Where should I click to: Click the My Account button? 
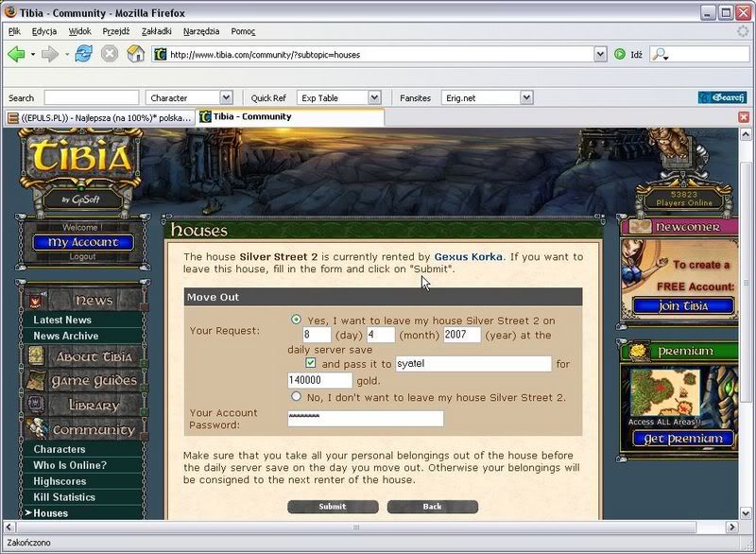(83, 242)
